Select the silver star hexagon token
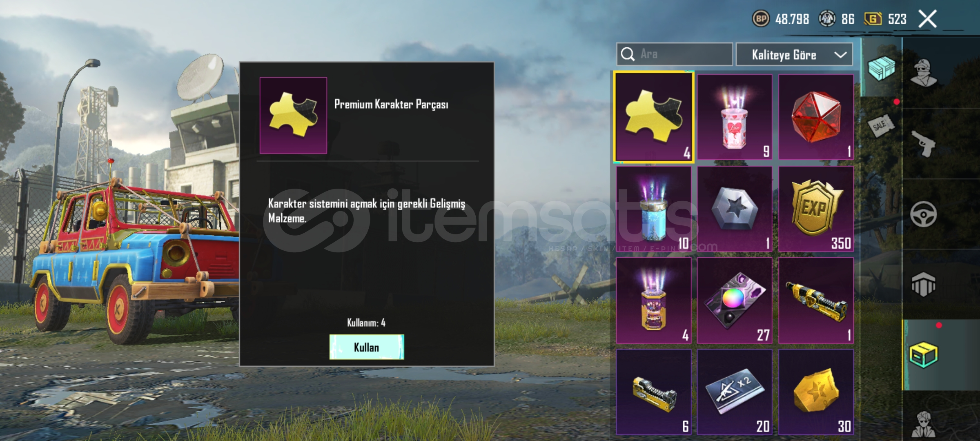The height and width of the screenshot is (441, 980). (x=735, y=209)
